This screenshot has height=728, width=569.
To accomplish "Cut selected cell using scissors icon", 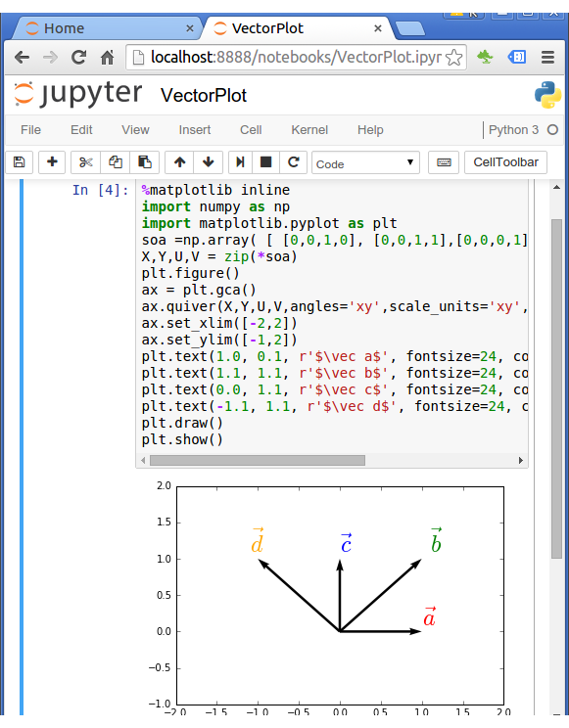I will click(85, 162).
